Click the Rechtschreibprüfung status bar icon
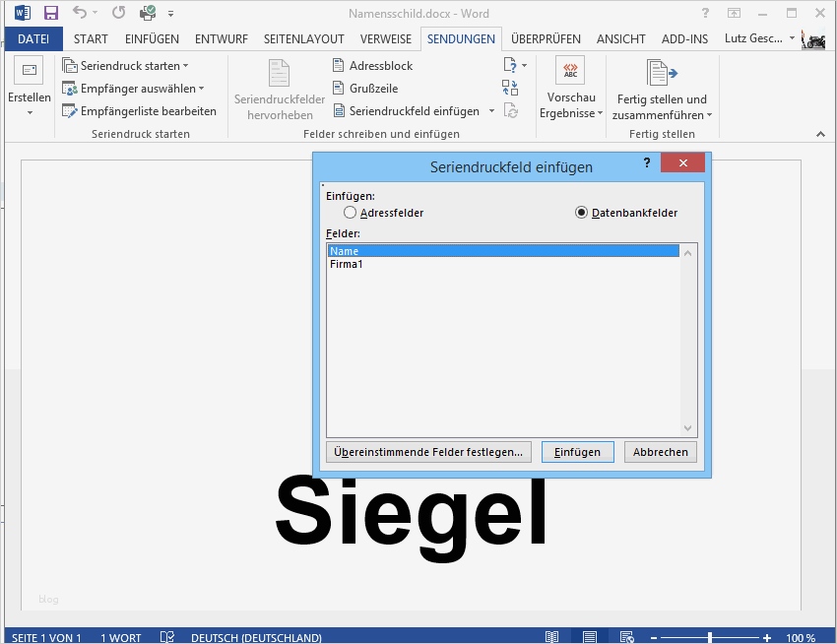Image resolution: width=837 pixels, height=644 pixels. click(x=165, y=637)
